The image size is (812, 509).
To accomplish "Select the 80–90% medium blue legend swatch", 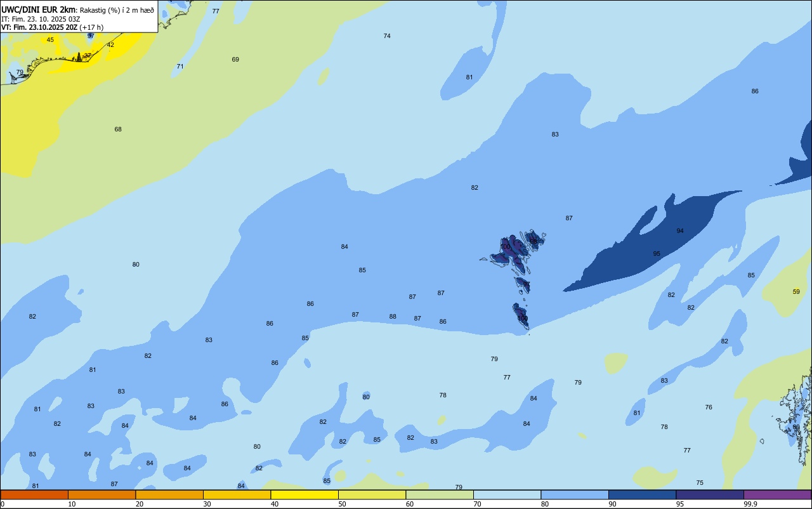I will coord(575,494).
